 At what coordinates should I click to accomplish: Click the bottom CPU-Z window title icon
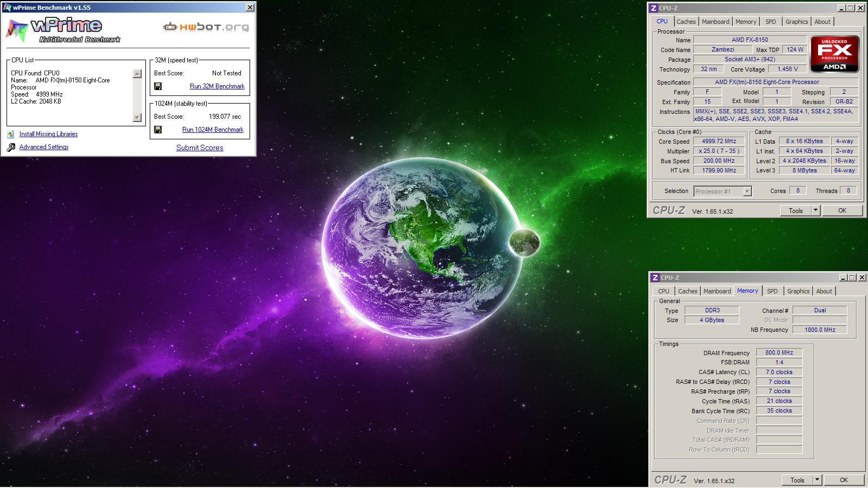(x=655, y=278)
